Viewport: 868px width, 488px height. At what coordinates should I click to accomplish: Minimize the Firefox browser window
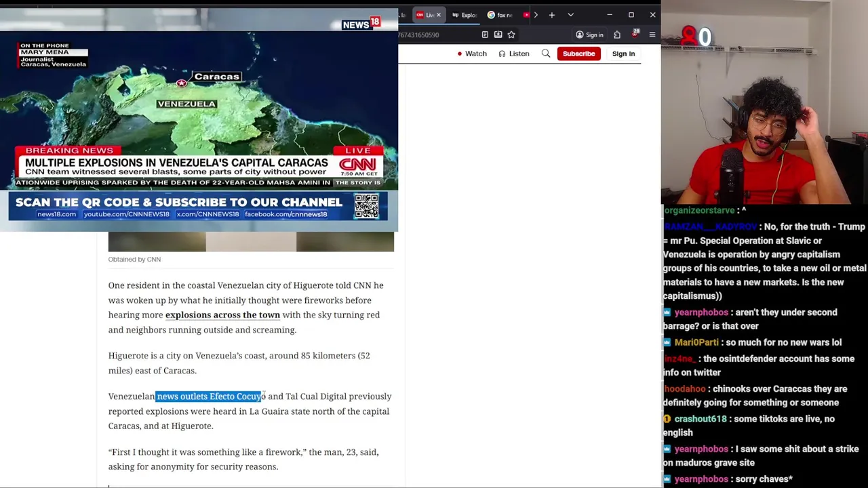tap(609, 15)
